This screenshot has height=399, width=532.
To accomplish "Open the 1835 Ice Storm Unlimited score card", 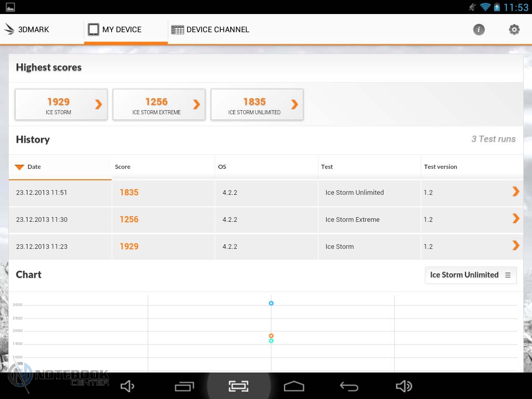I will coord(257,104).
